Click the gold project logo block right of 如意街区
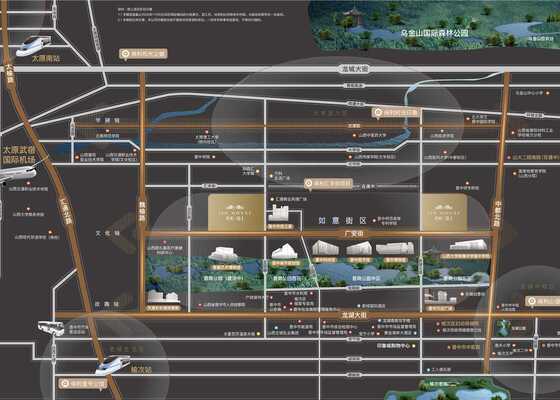Image resolution: width=560 pixels, height=400 pixels. click(444, 212)
